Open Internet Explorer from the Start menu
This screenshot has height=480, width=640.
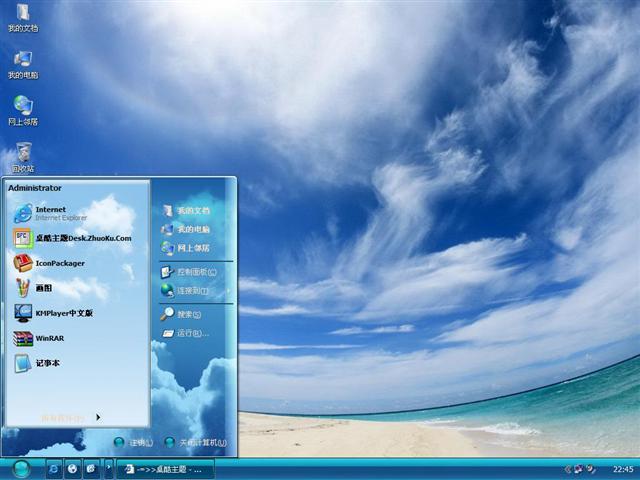click(x=50, y=213)
